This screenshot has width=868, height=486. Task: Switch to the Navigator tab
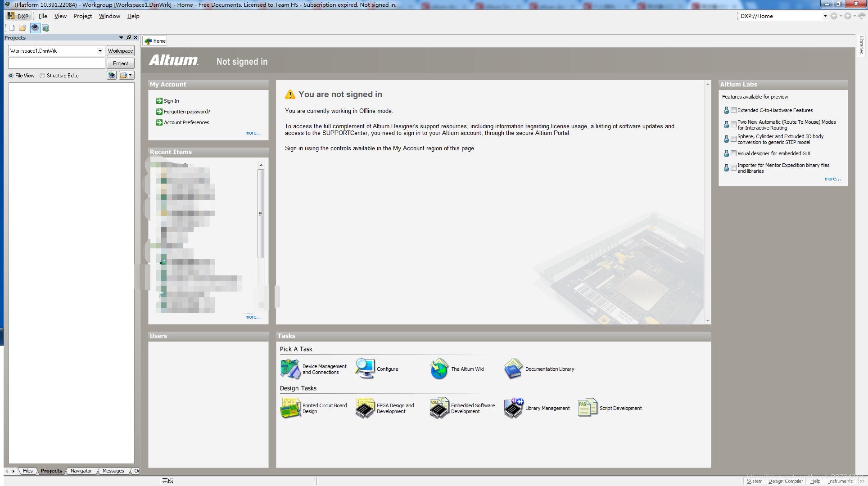(81, 471)
